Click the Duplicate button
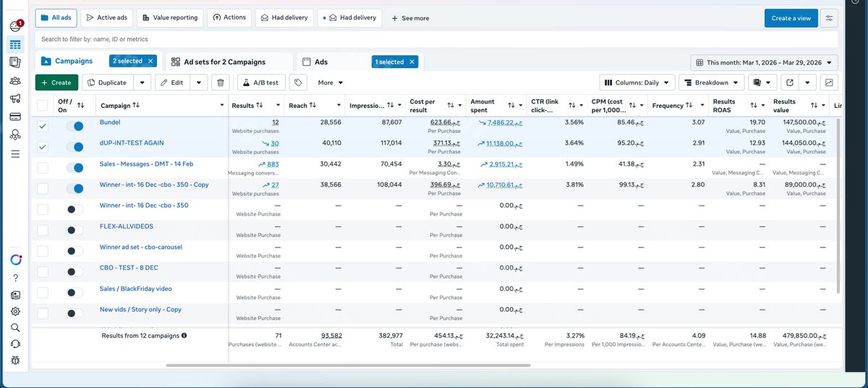 [107, 83]
